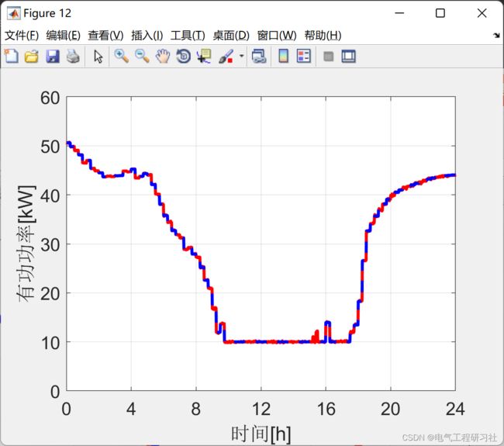Enable the Data Cursor tool
Image resolution: width=504 pixels, height=446 pixels.
point(204,57)
